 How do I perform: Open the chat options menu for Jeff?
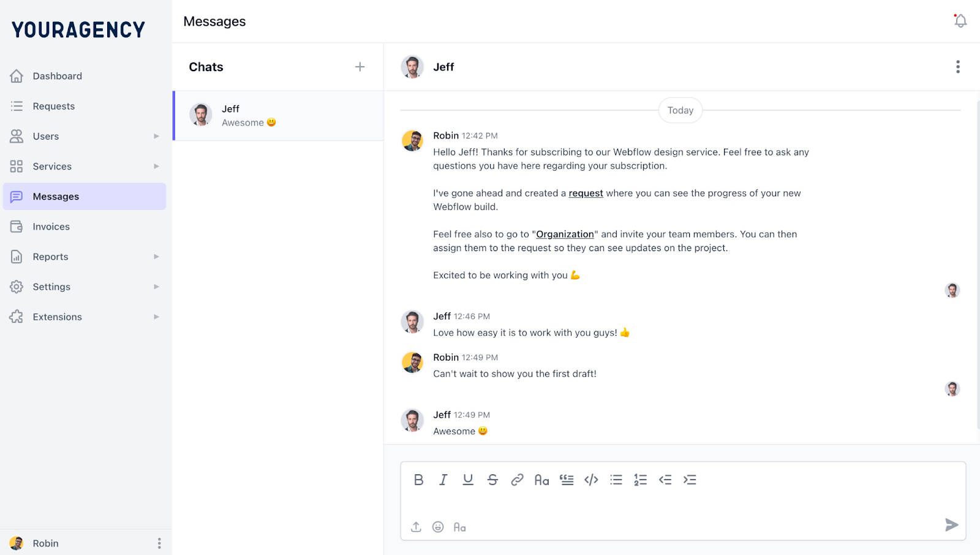coord(957,67)
